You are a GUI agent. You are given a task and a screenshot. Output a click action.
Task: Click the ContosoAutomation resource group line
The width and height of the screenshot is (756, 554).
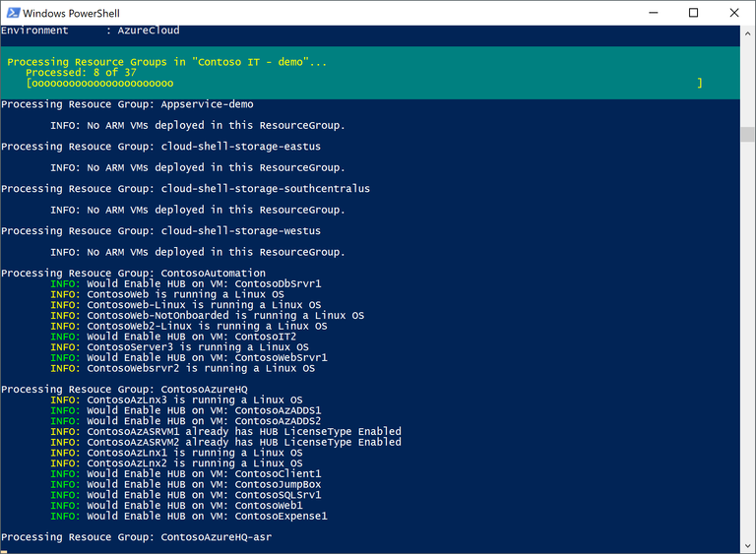pos(133,273)
